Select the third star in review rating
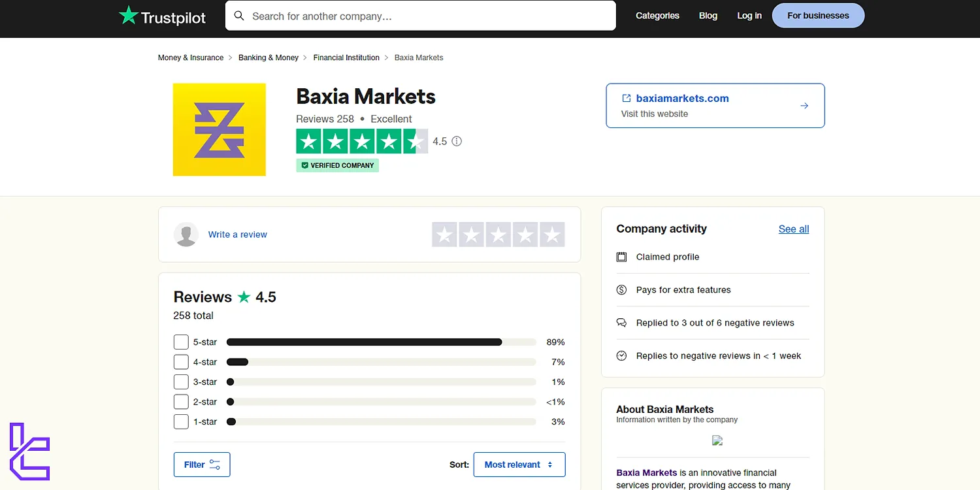The image size is (980, 490). [498, 235]
